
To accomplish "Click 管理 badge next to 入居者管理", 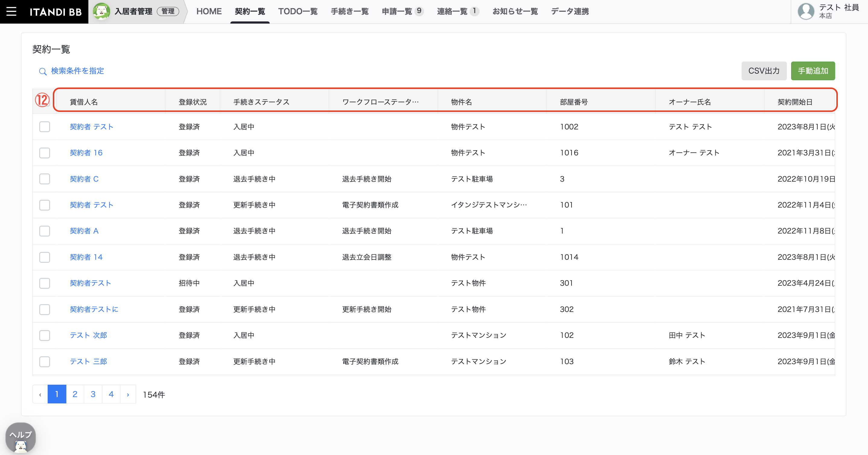I will click(168, 11).
